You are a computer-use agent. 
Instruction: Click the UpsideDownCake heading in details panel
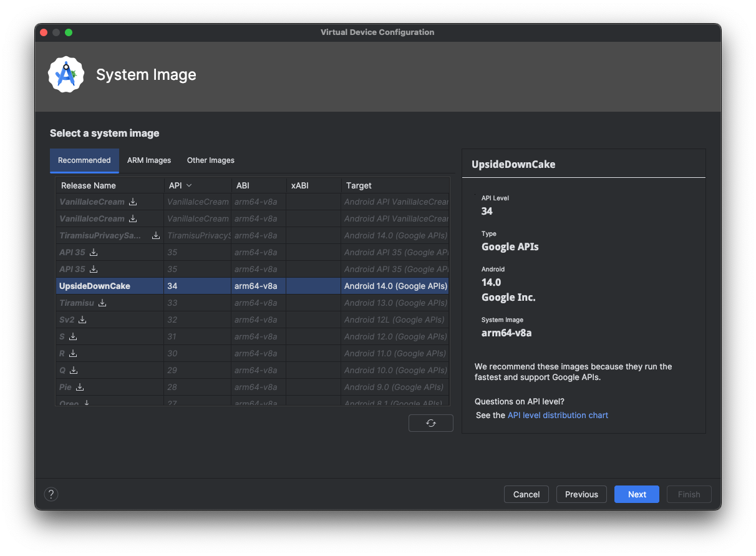[513, 165]
